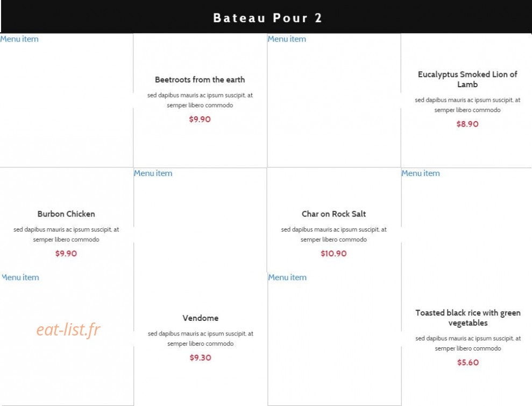Click the $8.90 price under Eucalyptus Lamb
This screenshot has width=532, height=406.
(x=467, y=124)
